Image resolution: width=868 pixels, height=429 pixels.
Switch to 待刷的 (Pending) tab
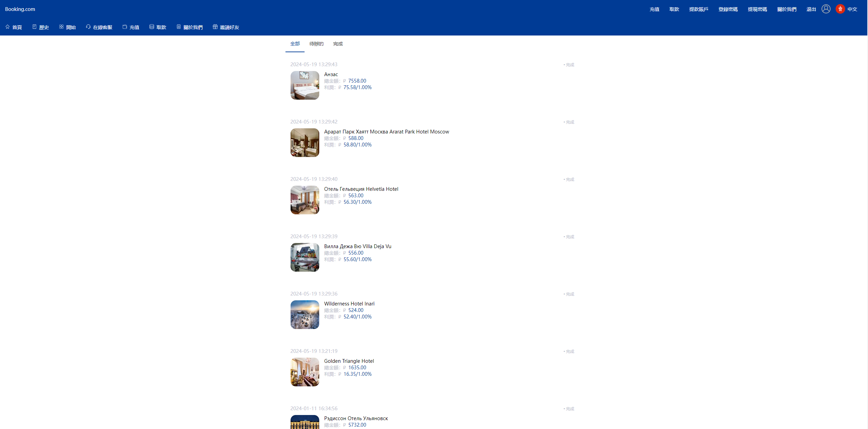(x=316, y=44)
